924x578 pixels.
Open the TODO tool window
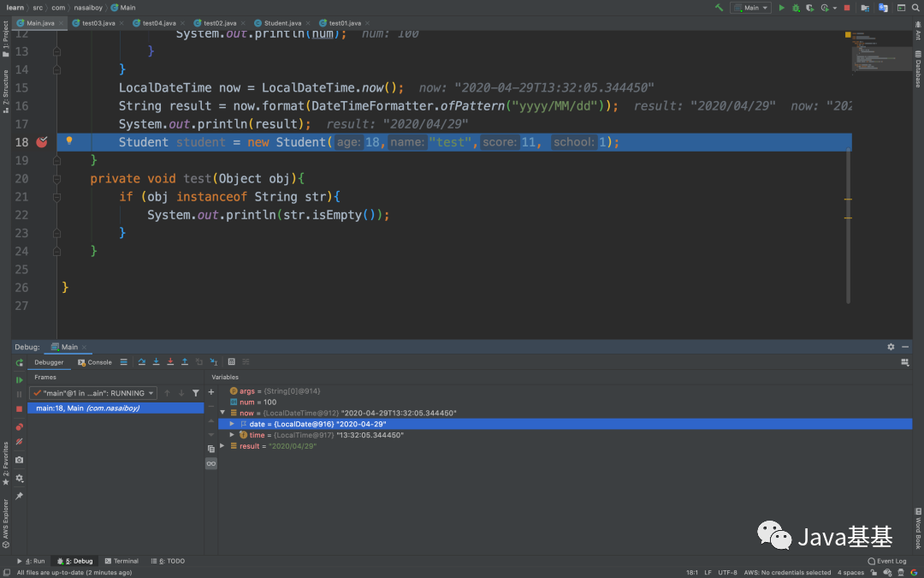coord(168,561)
